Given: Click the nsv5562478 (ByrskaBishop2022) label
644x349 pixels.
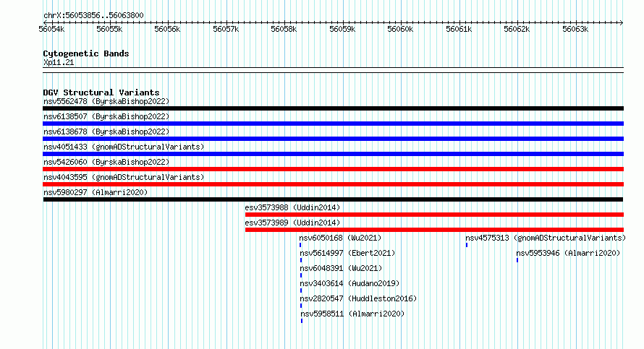Looking at the screenshot, I should tap(106, 102).
